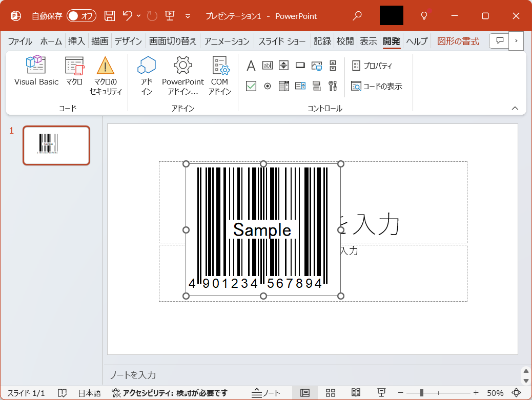Open the undo history dropdown arrow
Image resolution: width=532 pixels, height=400 pixels.
tap(138, 15)
